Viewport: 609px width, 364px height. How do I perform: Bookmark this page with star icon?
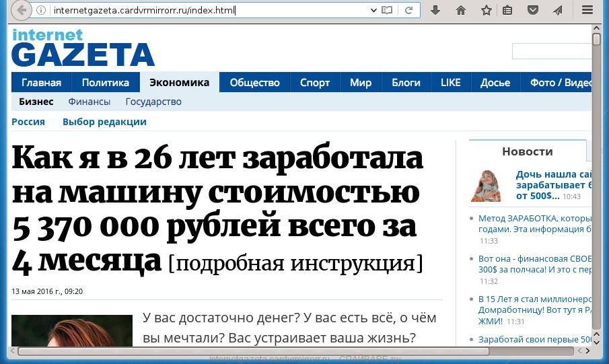[486, 11]
